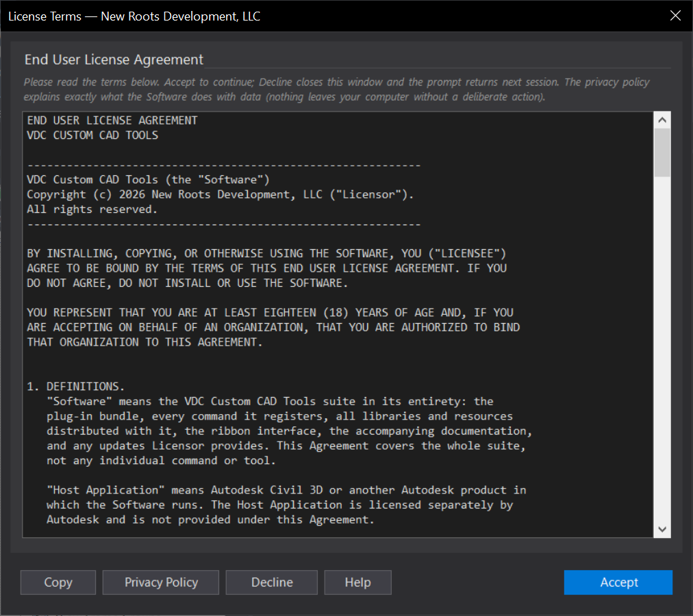This screenshot has width=693, height=616.
Task: Click the 'YOU REPRESENT THAT YOU ARE' line
Action: [x=270, y=312]
